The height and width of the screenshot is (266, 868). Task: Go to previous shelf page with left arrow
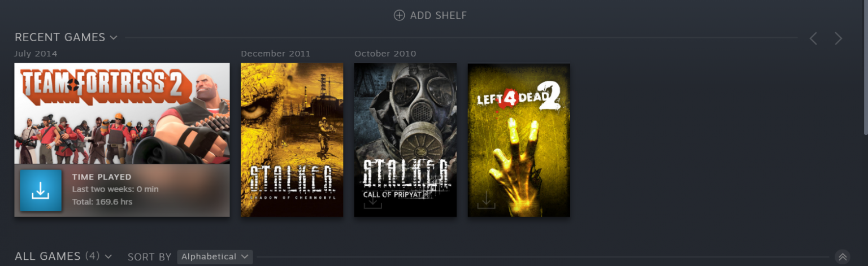pyautogui.click(x=813, y=38)
